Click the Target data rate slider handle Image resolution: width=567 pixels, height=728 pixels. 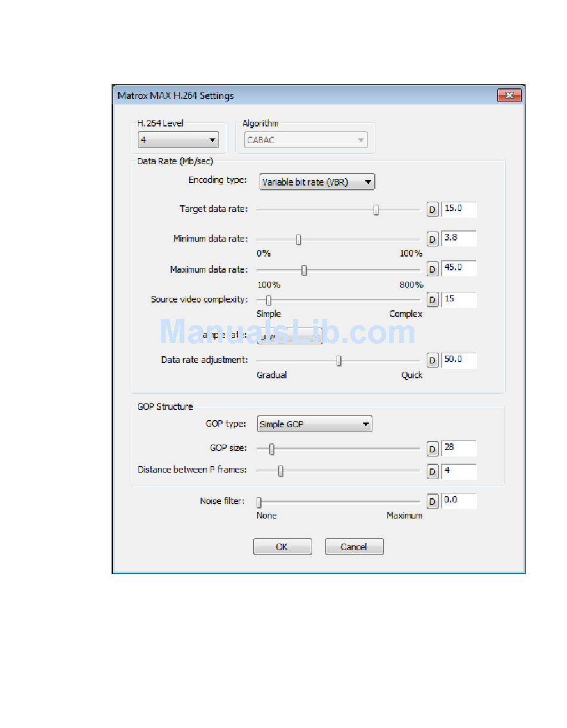point(376,210)
